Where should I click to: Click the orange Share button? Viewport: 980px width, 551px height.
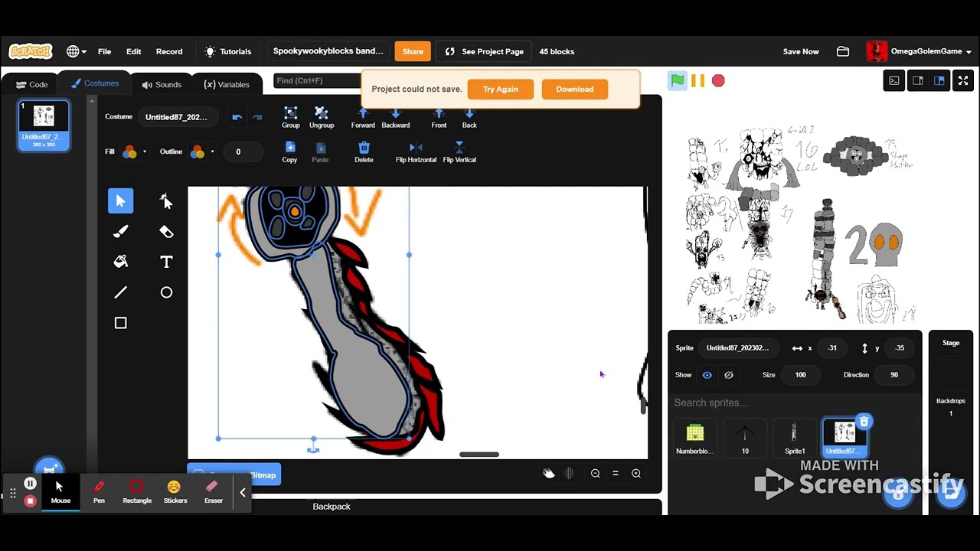413,51
